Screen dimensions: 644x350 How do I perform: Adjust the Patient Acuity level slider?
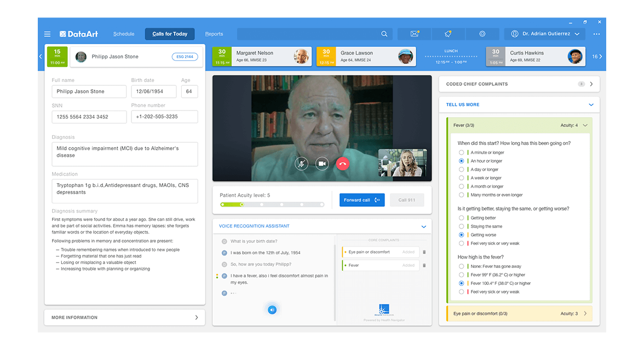pos(241,204)
